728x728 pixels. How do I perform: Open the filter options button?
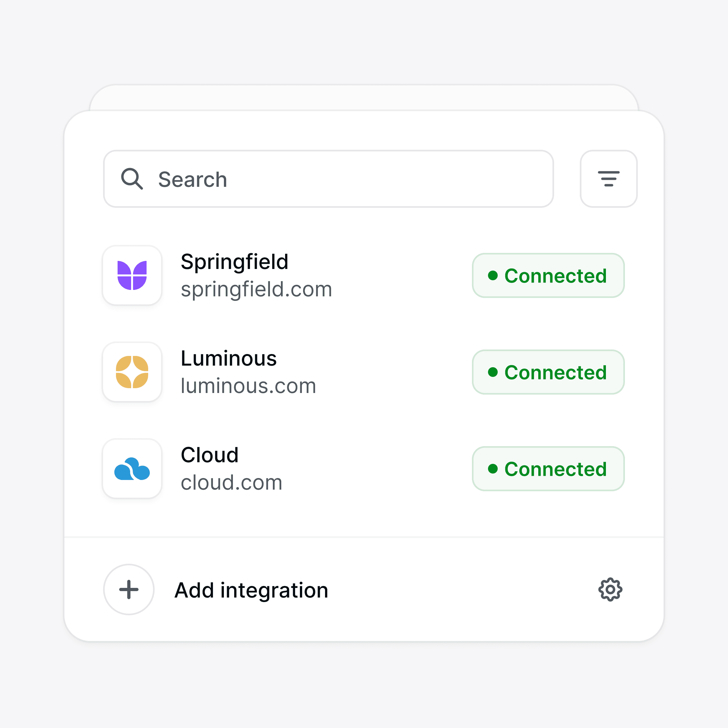(x=608, y=178)
